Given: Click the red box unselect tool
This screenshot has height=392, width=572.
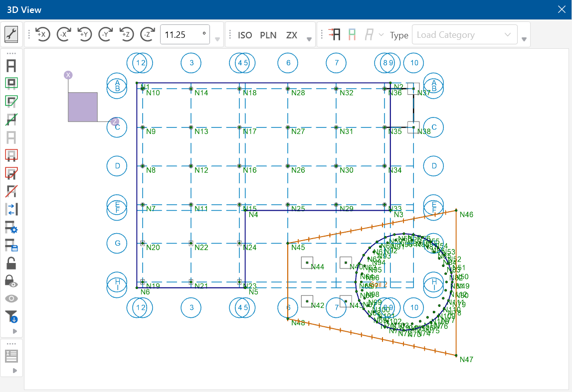Looking at the screenshot, I should click(x=11, y=155).
